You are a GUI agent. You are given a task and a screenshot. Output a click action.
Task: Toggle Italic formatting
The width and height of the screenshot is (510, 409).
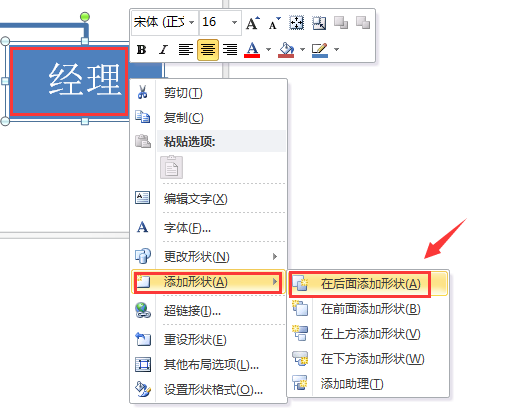[163, 50]
